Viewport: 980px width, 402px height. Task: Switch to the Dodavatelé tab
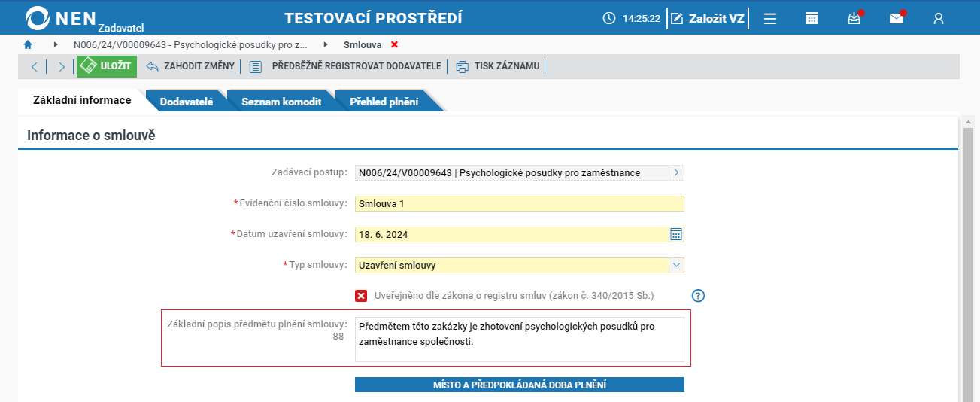186,102
